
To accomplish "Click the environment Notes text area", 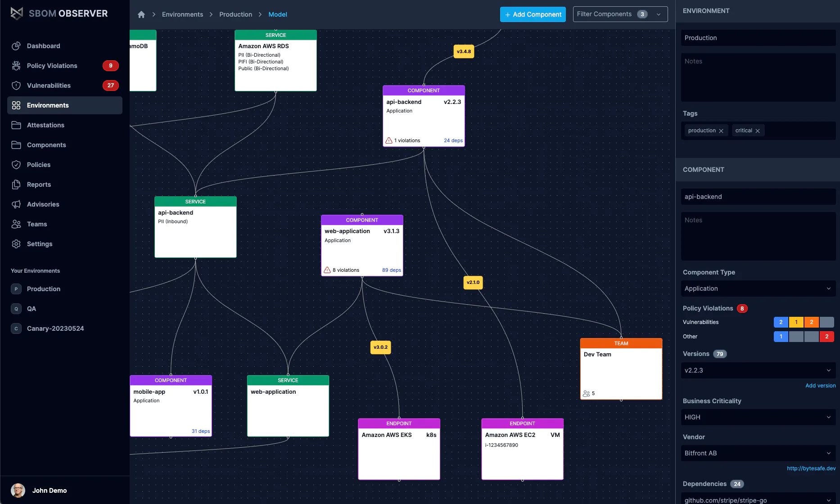I will pos(758,77).
